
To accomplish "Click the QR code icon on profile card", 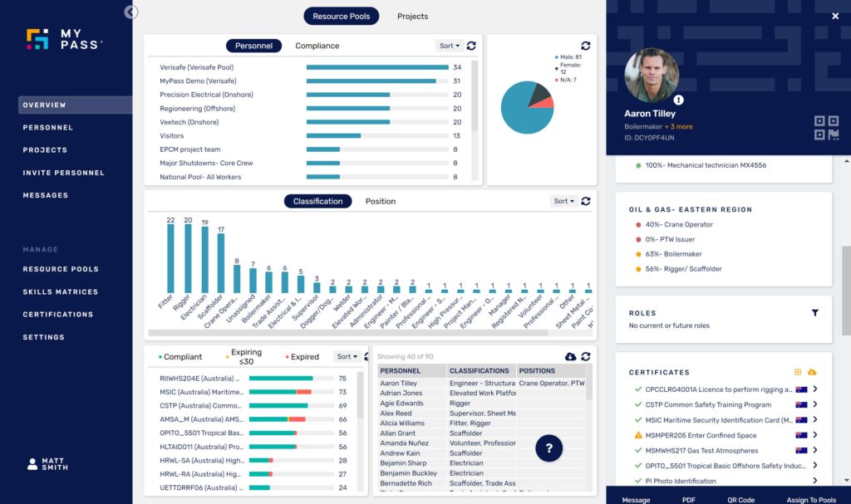I will coord(826,128).
